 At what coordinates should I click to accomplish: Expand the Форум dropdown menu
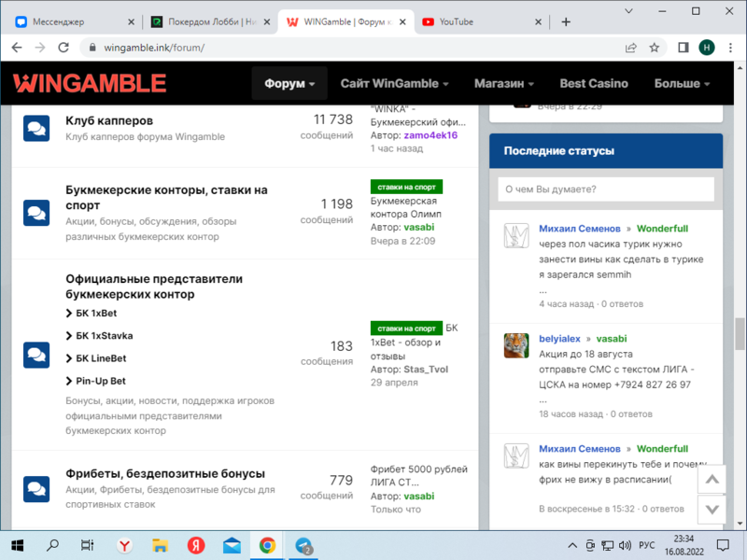(x=289, y=84)
